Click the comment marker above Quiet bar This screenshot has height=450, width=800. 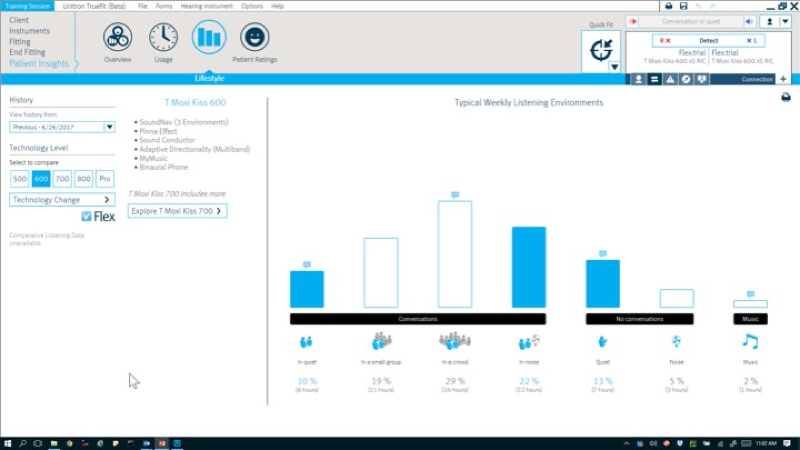click(x=603, y=254)
